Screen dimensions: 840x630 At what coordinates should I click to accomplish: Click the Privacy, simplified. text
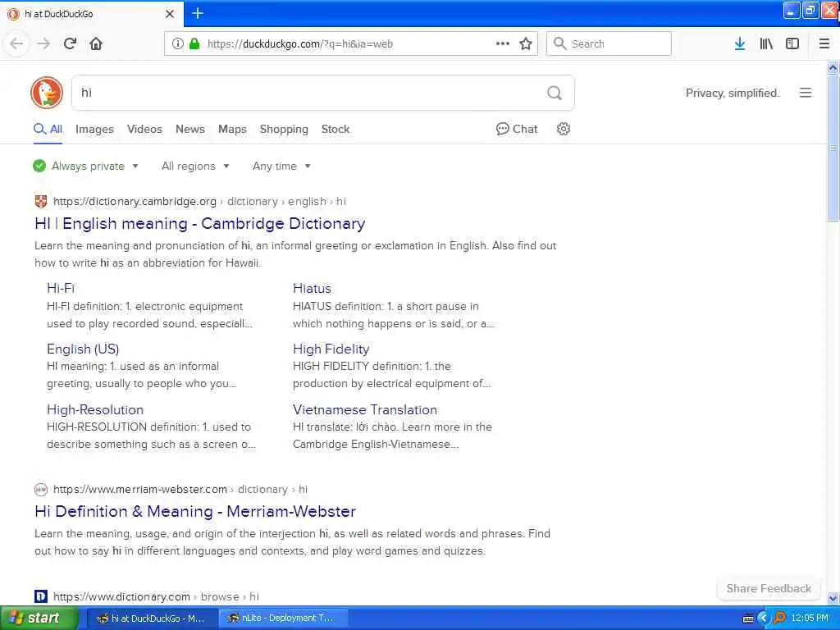(733, 93)
